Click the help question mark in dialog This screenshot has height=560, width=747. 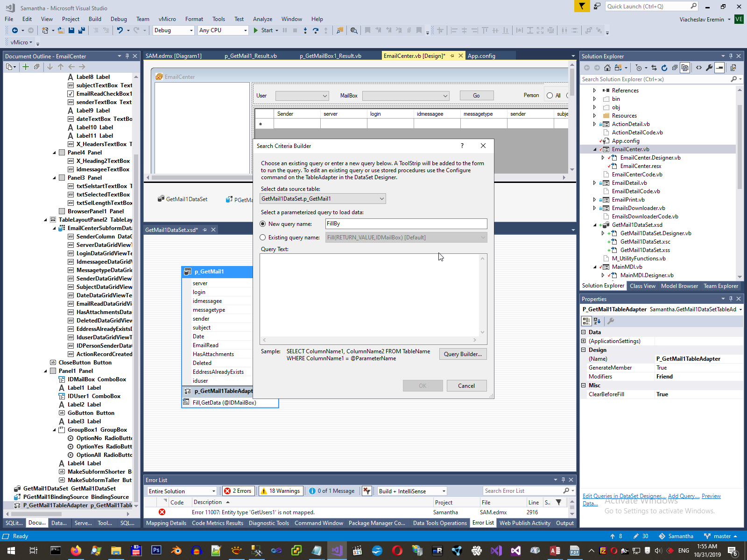pos(462,146)
